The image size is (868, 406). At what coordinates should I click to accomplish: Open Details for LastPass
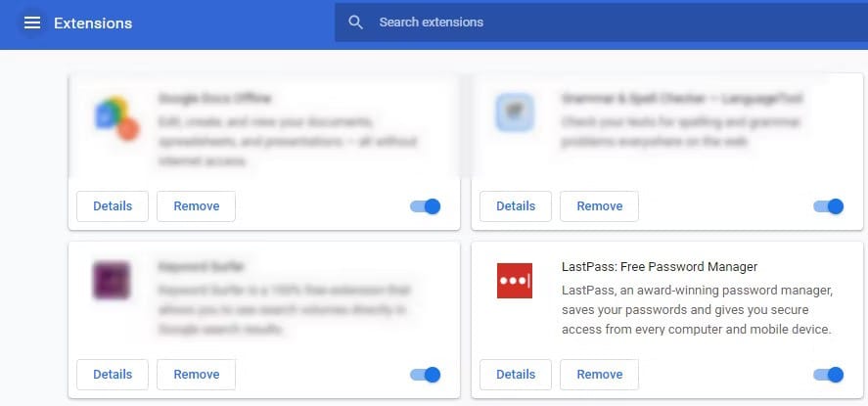pyautogui.click(x=516, y=375)
